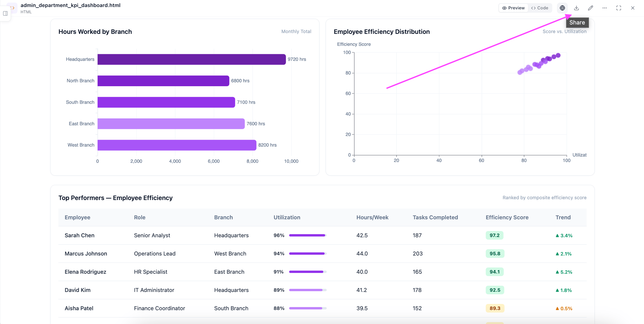Click the East Branch bar

coord(171,124)
